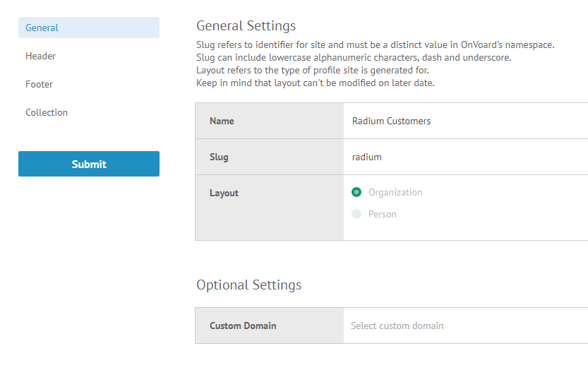
Task: Edit the Name field 'Radium Customers'
Action: point(466,121)
